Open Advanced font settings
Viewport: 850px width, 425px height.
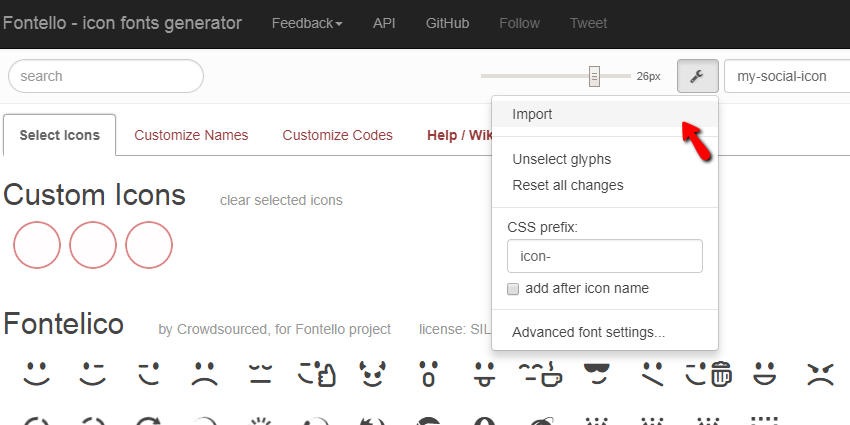pyautogui.click(x=588, y=332)
